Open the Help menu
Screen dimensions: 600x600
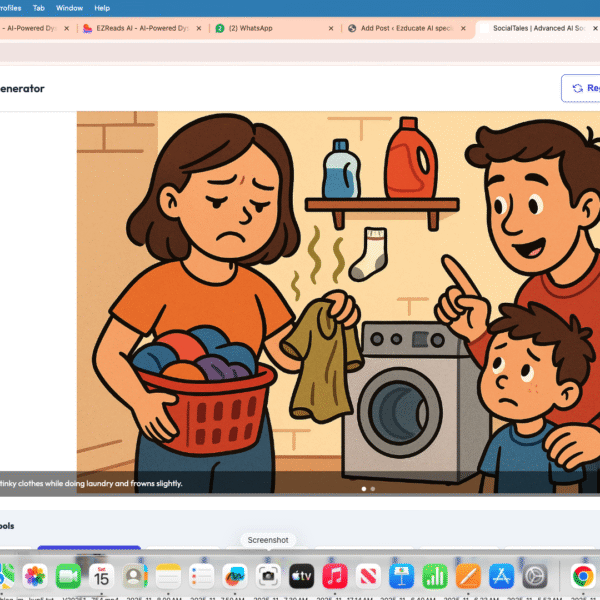pos(102,8)
